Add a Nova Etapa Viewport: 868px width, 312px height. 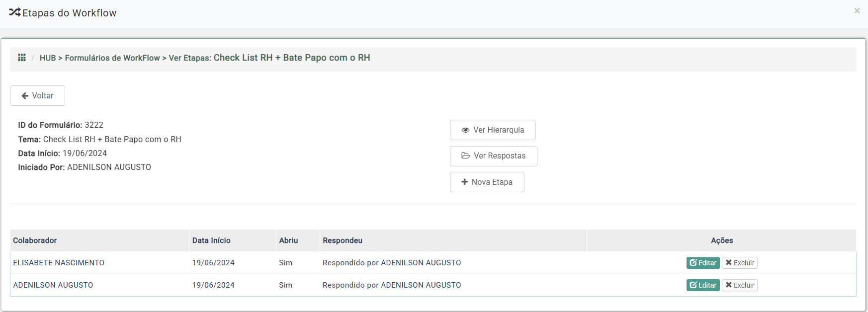(x=487, y=182)
